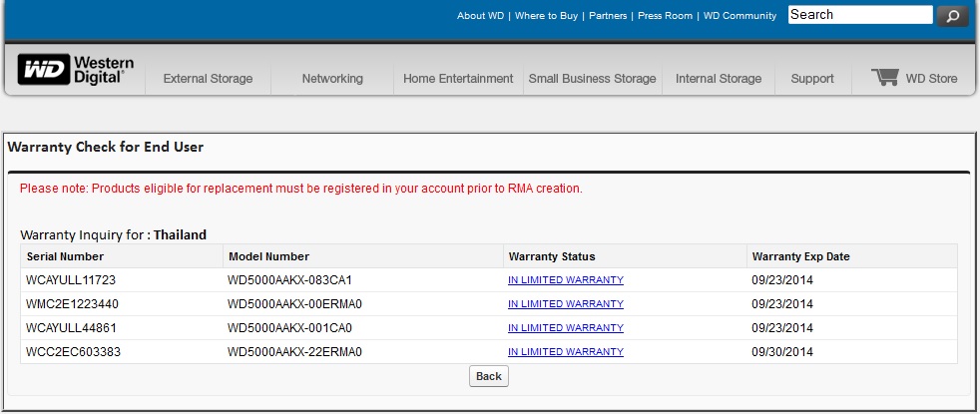Click the Western Digital logo
The height and width of the screenshot is (415, 980).
76,70
